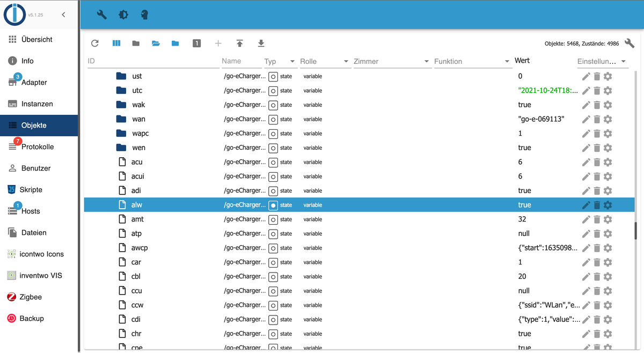This screenshot has height=353, width=644.
Task: Download objects as JSON file
Action: (261, 43)
